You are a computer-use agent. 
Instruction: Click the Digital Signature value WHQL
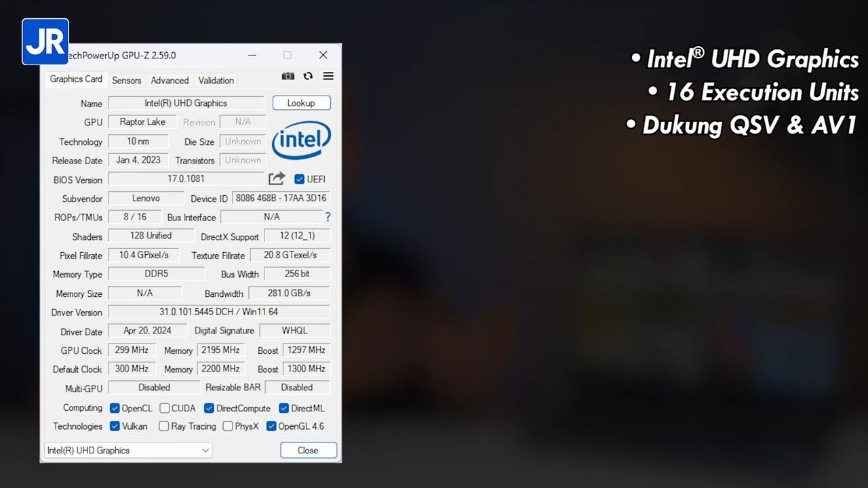pos(295,331)
